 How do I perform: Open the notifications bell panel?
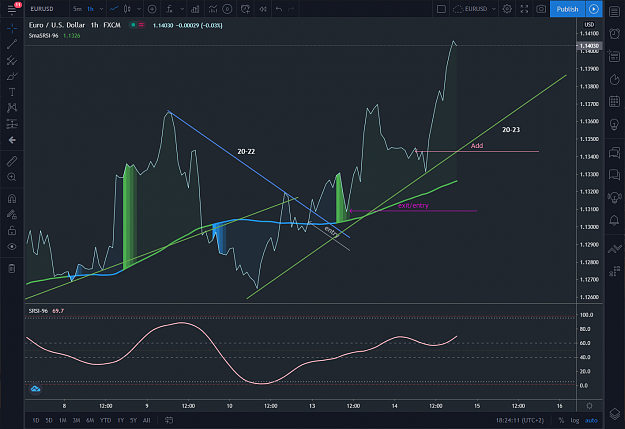click(614, 220)
